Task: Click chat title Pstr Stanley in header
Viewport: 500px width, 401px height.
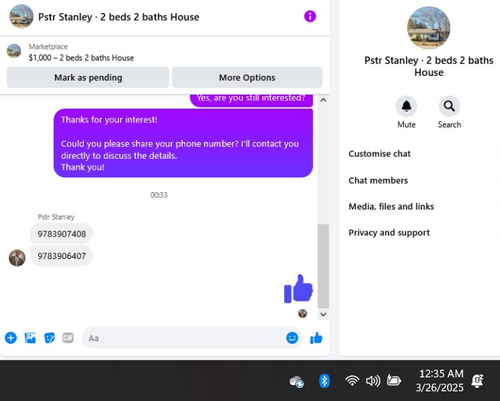Action: click(x=119, y=17)
